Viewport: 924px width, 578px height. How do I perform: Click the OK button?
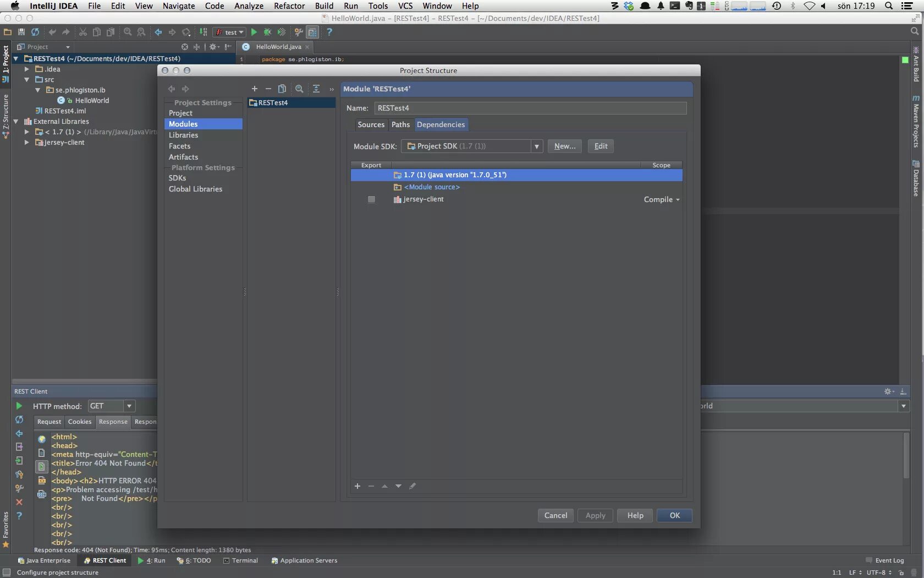[x=675, y=516]
